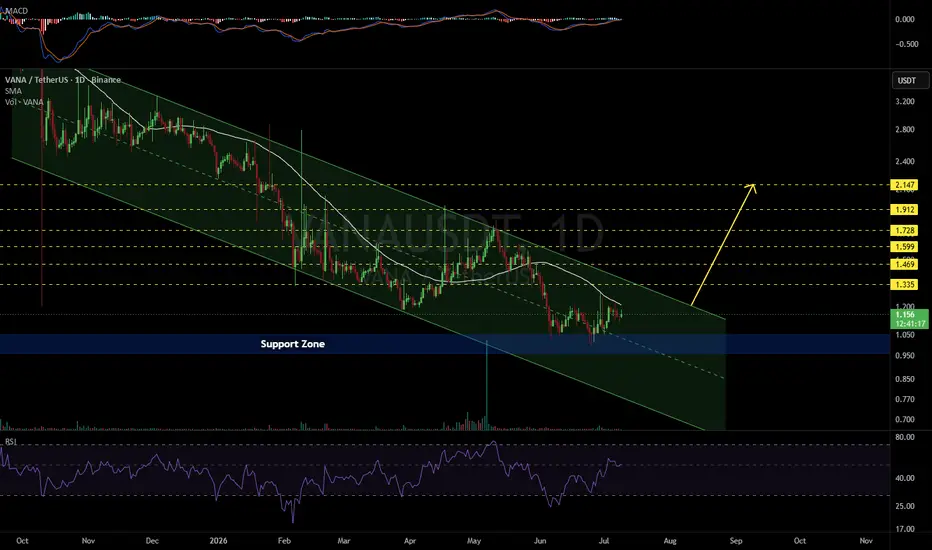Click the 2.800 price axis value
This screenshot has width=932, height=550.
click(x=905, y=130)
